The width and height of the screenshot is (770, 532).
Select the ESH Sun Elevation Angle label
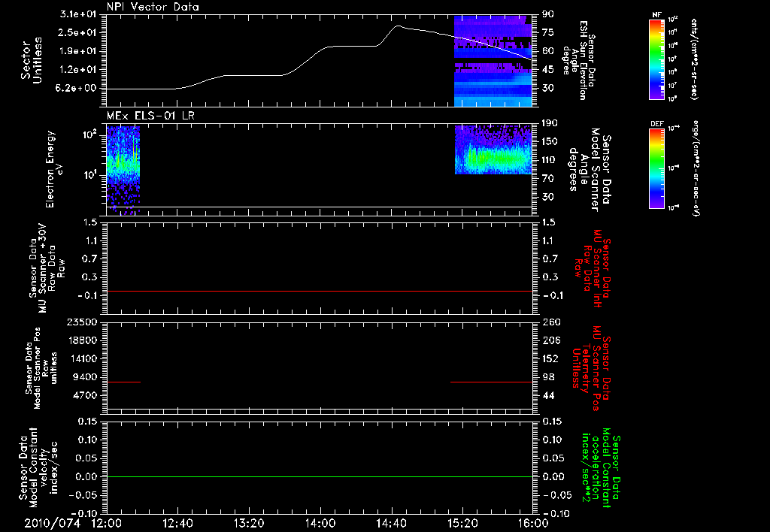[x=579, y=60]
